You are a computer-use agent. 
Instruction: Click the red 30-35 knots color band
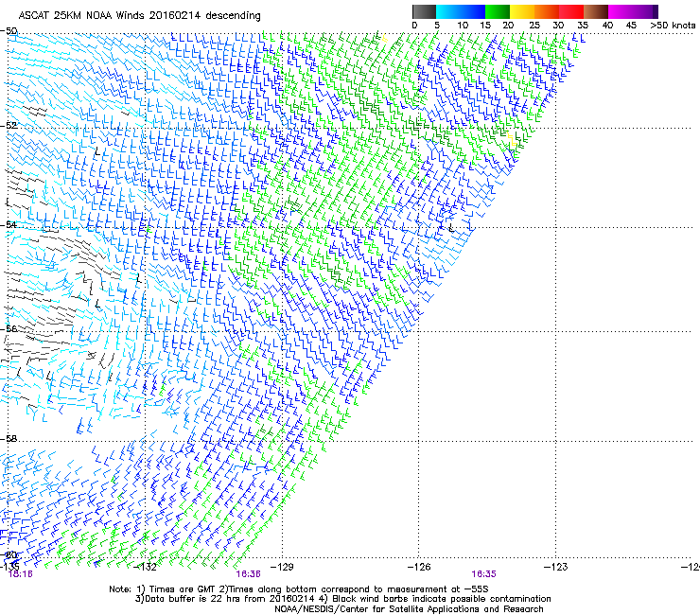pyautogui.click(x=571, y=11)
